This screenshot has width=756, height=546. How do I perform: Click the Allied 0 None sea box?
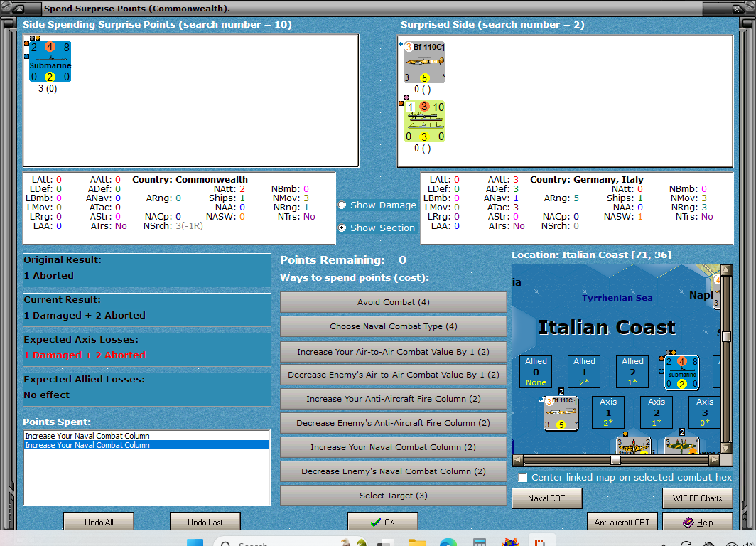click(536, 371)
